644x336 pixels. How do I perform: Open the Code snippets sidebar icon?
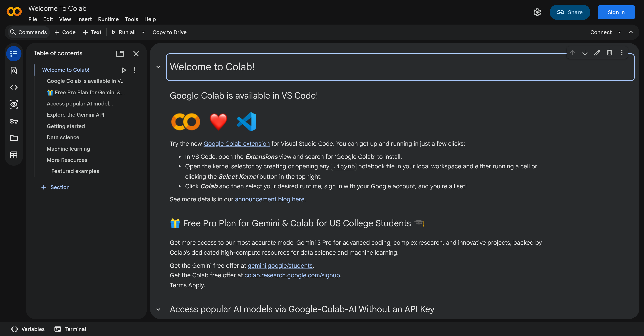(14, 87)
